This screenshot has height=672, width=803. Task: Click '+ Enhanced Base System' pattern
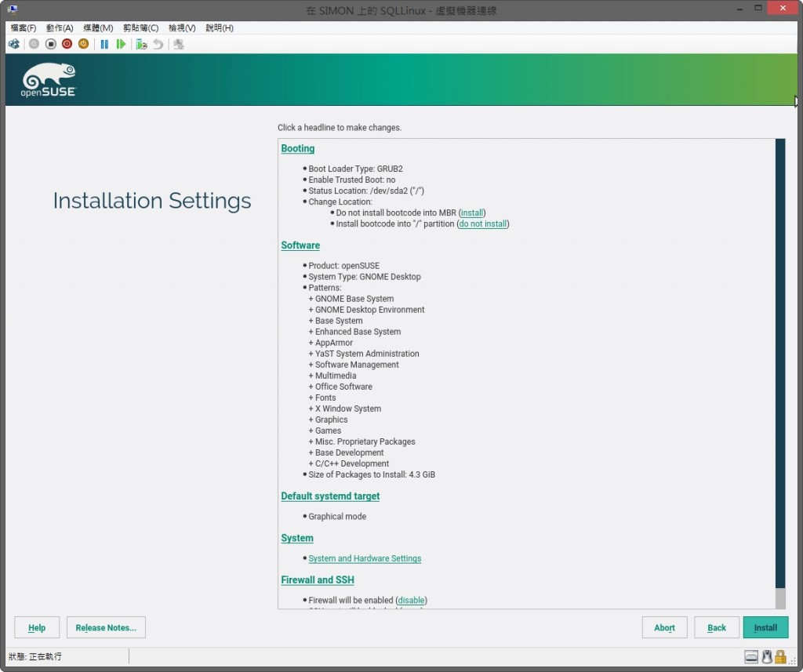pyautogui.click(x=355, y=332)
